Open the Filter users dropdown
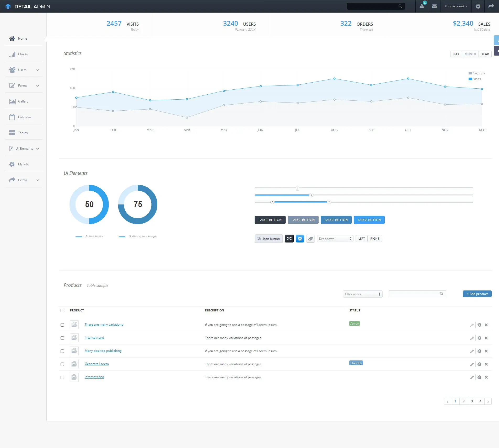This screenshot has height=448, width=499. pyautogui.click(x=362, y=294)
